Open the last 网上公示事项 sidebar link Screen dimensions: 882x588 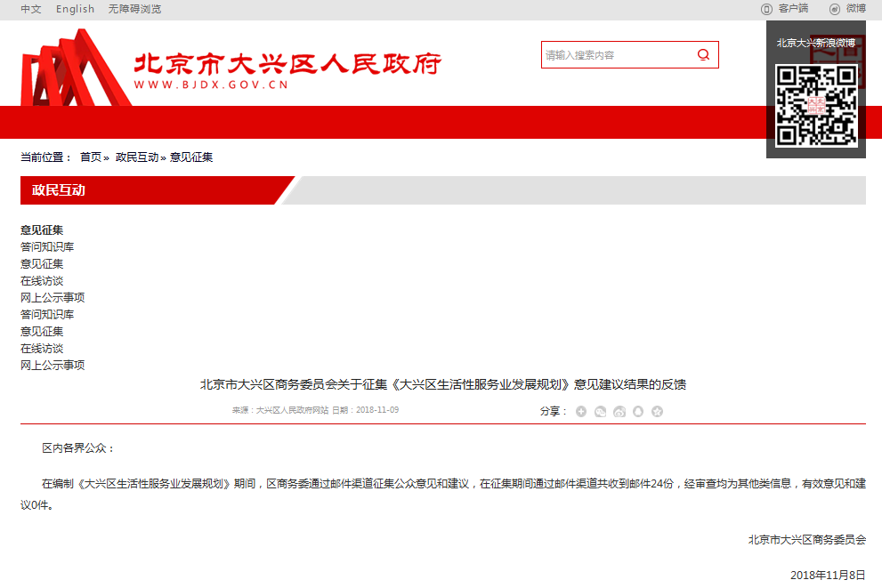coord(53,366)
